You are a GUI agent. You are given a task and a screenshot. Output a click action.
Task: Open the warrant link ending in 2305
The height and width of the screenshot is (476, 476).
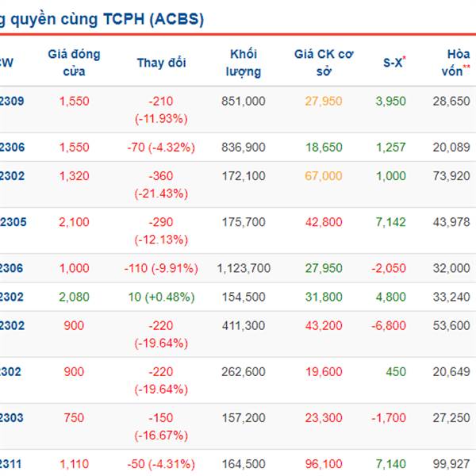click(13, 222)
